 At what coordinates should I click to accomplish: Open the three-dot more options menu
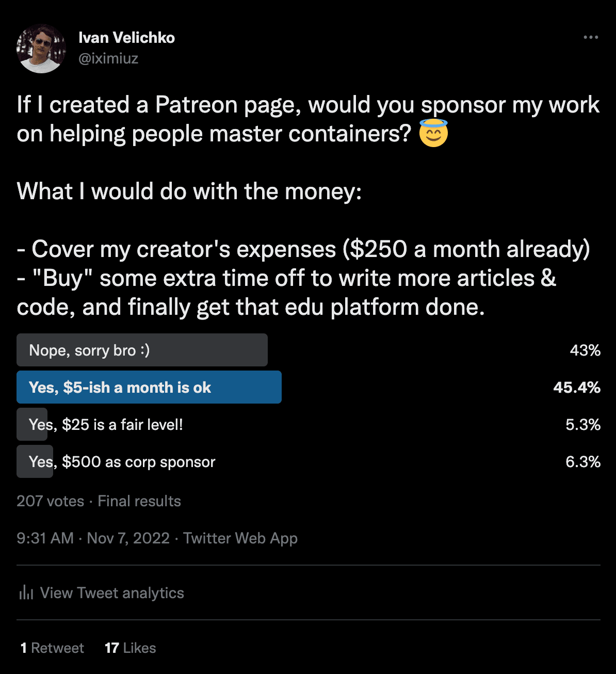click(591, 37)
